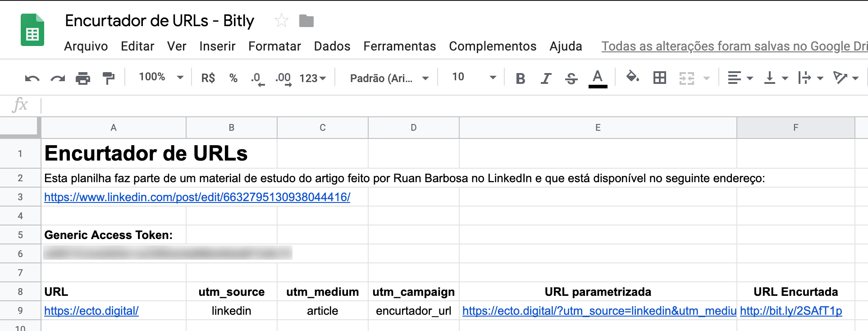
Task: Undo the last action
Action: click(x=32, y=78)
